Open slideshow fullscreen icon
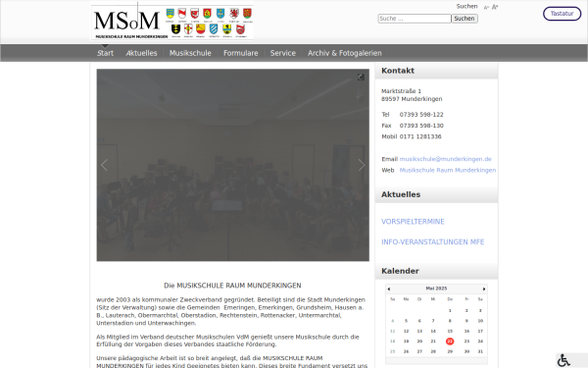The image size is (588, 368). (x=361, y=77)
